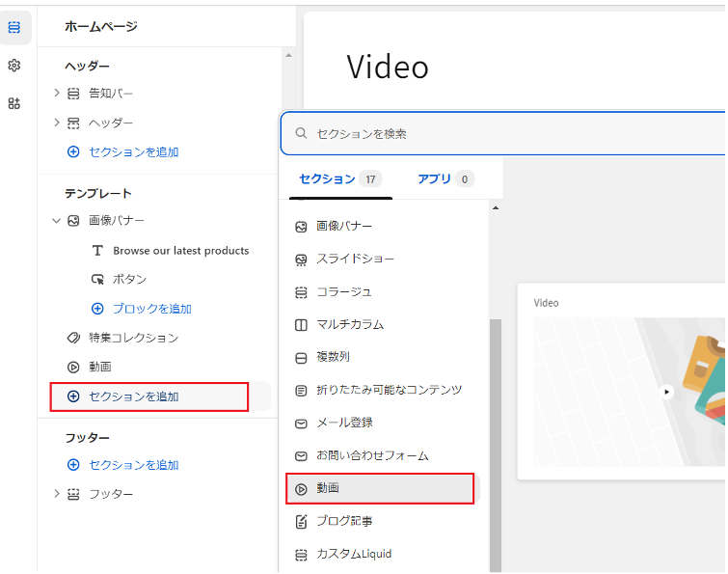
Task: Click plus icon of footer セクションを追加
Action: [x=73, y=465]
